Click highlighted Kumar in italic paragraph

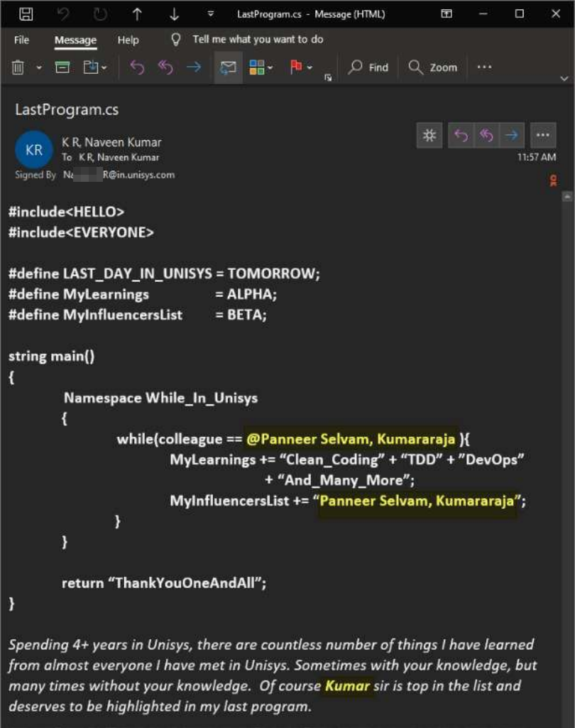point(347,685)
